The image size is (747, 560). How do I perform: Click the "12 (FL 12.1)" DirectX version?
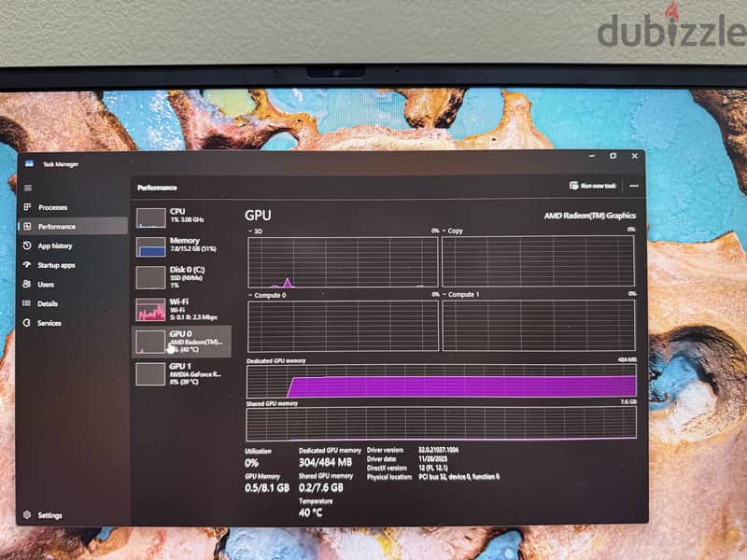click(x=433, y=468)
